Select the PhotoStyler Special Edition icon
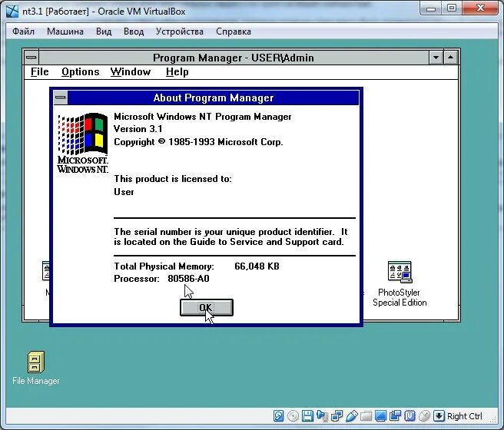Image resolution: width=504 pixels, height=430 pixels. (x=400, y=284)
